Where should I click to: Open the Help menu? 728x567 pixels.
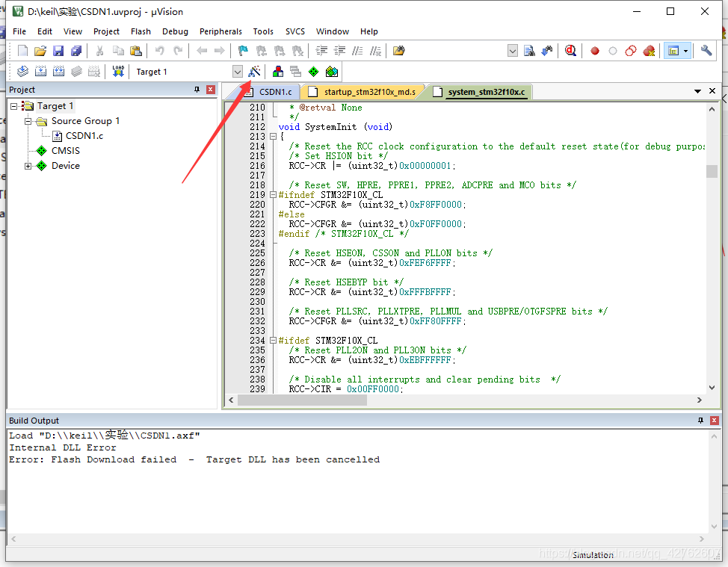click(x=369, y=31)
